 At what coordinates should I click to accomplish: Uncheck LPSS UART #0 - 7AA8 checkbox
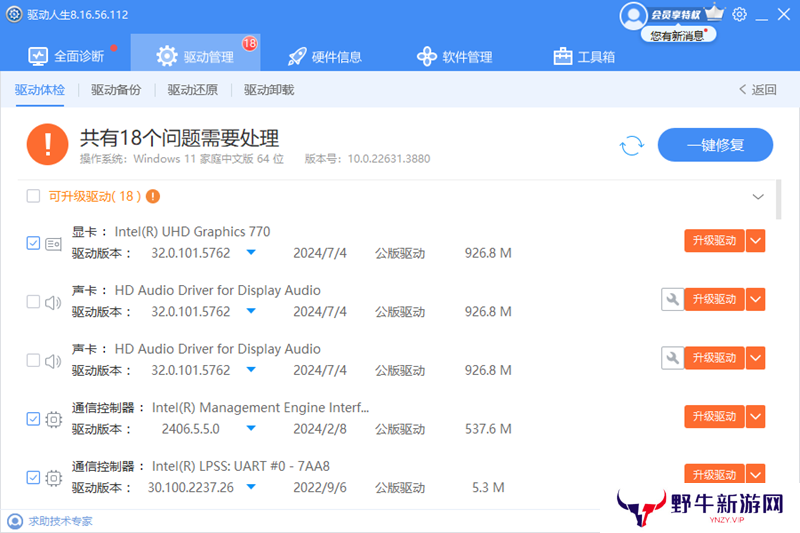click(x=33, y=478)
